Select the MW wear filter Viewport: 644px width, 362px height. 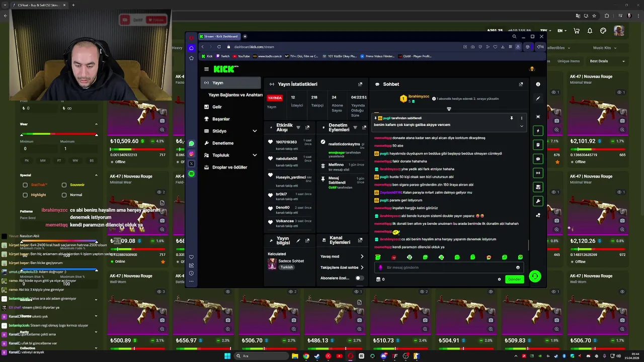tap(43, 160)
